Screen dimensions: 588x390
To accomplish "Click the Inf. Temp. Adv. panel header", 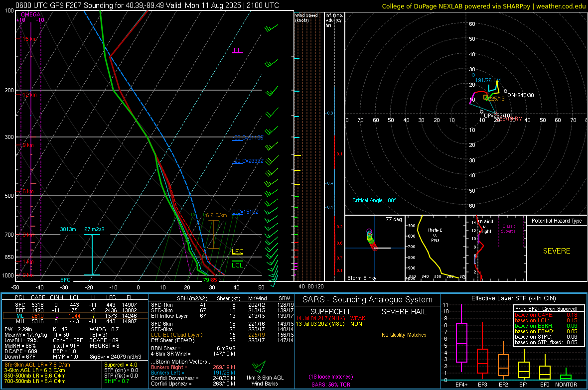I will pos(334,20).
